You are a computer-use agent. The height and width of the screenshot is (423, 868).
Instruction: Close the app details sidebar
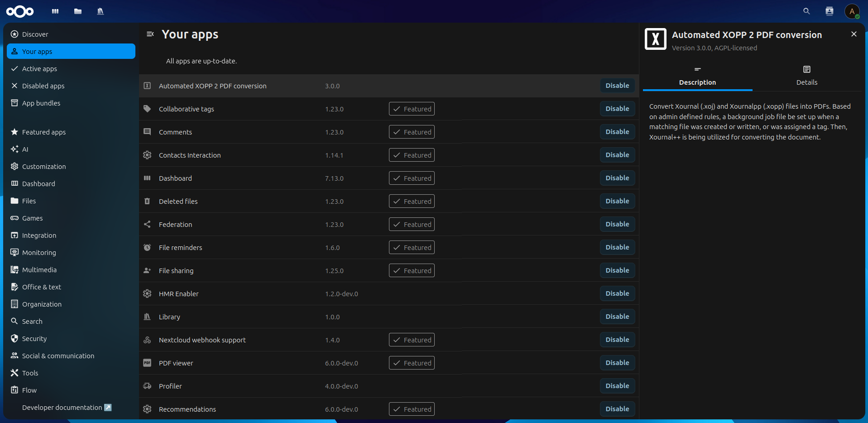[x=854, y=34]
